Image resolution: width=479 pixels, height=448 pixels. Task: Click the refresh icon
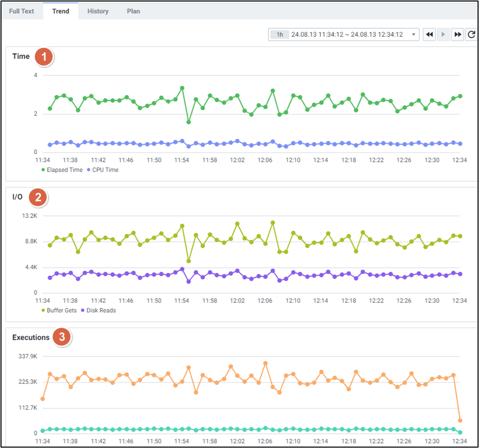point(472,34)
